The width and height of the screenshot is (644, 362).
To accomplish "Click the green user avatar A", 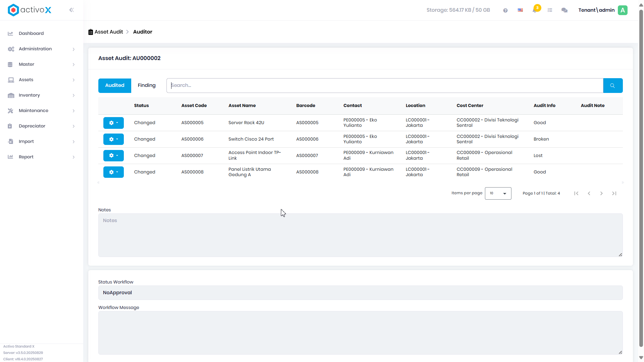I will click(623, 10).
